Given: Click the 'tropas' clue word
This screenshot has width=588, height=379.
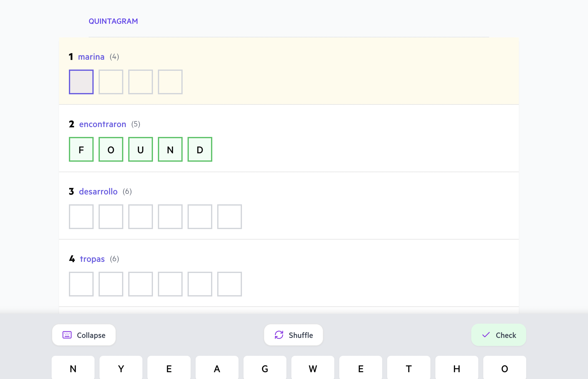Looking at the screenshot, I should tap(92, 259).
